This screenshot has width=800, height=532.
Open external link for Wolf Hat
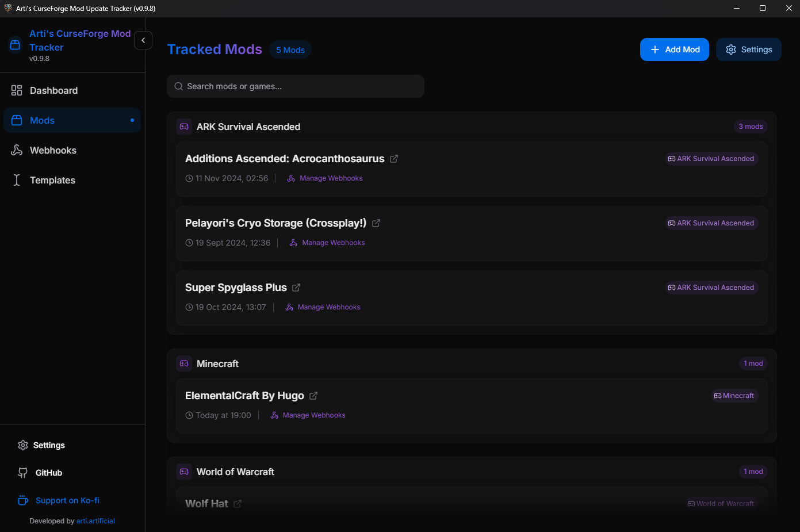point(238,504)
